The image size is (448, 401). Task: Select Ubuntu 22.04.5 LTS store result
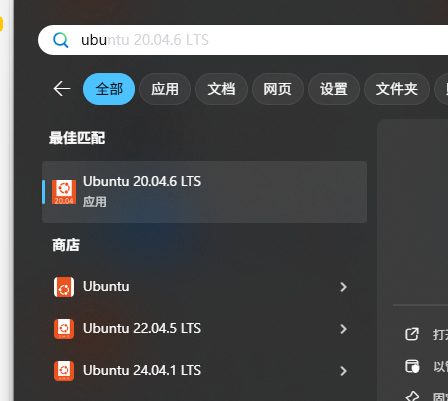[204, 329]
